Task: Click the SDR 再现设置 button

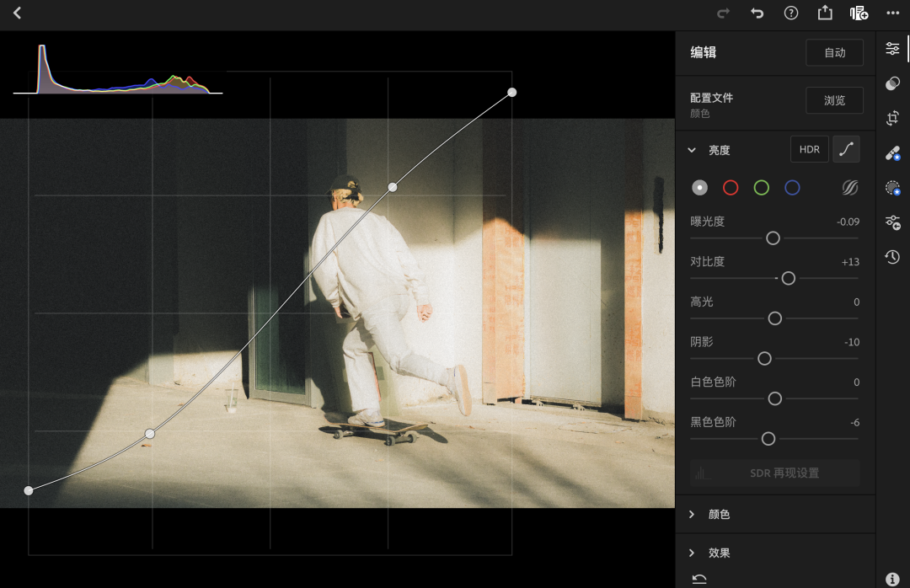Action: coord(775,473)
